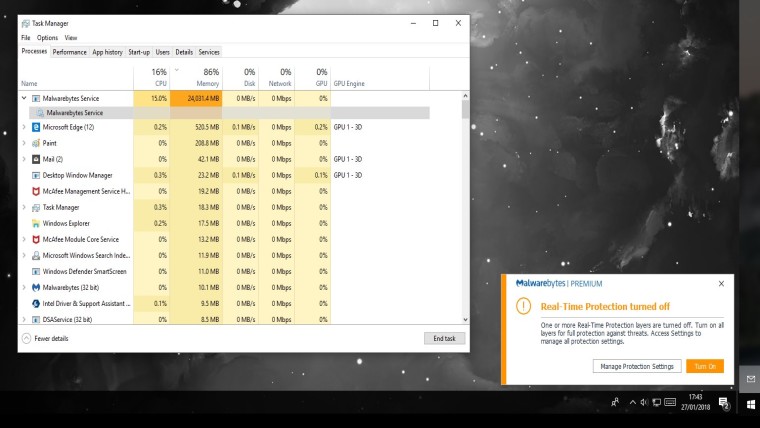Expand the McAfee Module Core Service group

tap(24, 239)
